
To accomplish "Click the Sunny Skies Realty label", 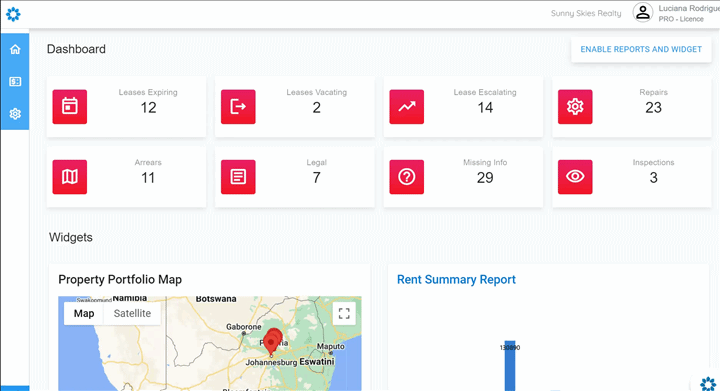I will click(x=586, y=13).
